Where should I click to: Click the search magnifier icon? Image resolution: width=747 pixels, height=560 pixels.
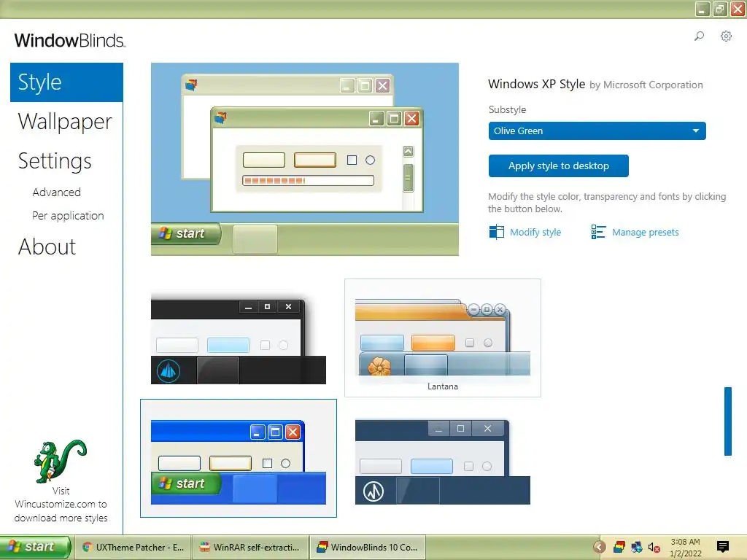click(699, 36)
